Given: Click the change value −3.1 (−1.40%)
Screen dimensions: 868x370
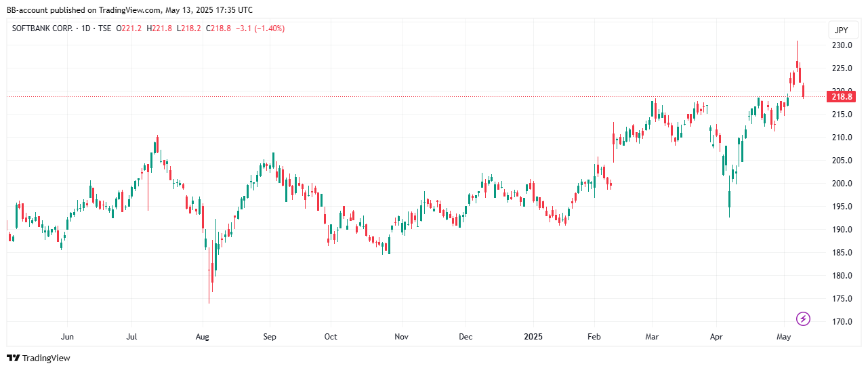Looking at the screenshot, I should [x=260, y=28].
